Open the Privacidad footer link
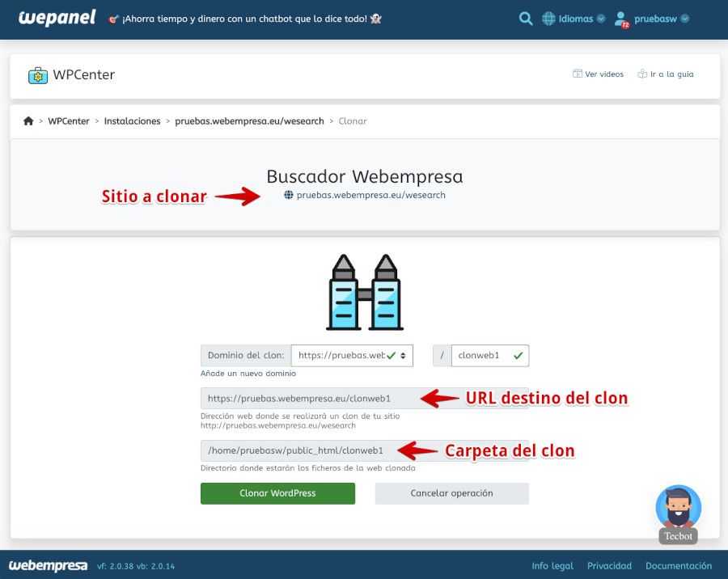 coord(609,565)
